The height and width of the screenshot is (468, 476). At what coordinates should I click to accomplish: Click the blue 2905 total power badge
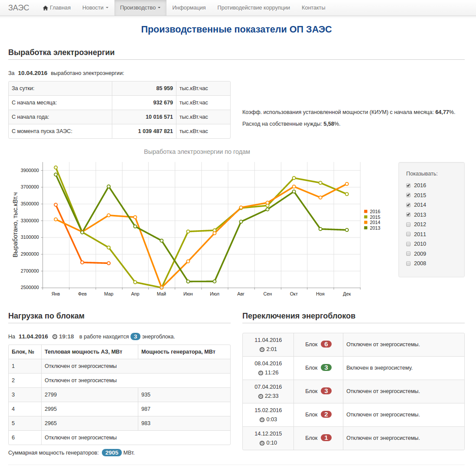click(x=112, y=453)
